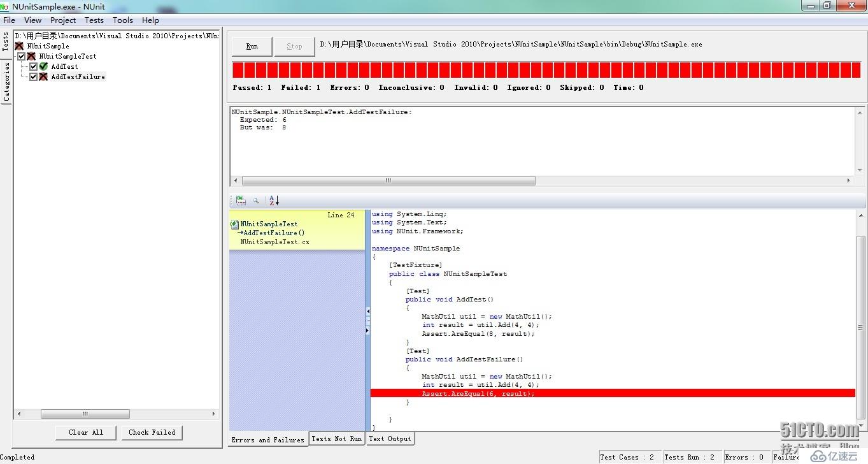Open the Tests menu
Screen dimensions: 868x464
click(94, 20)
